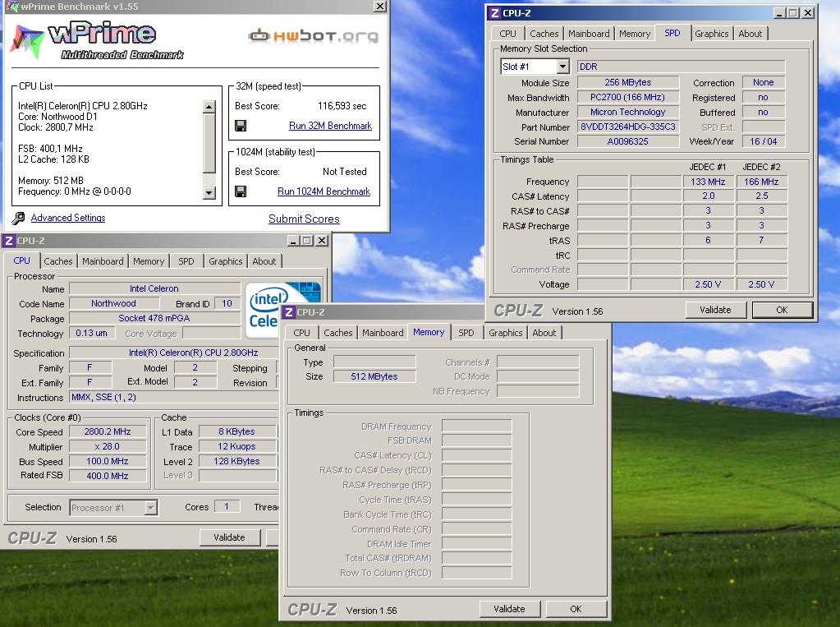Switch to Caches tab in SPD window

pos(544,33)
